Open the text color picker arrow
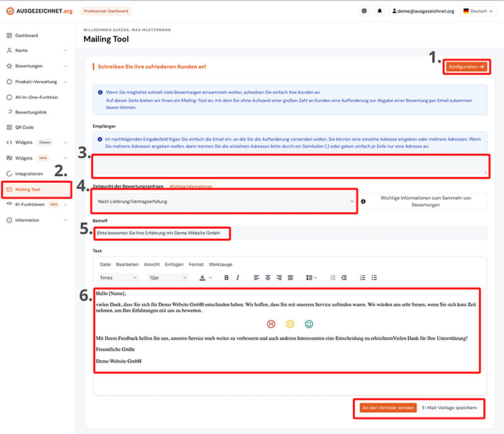This screenshot has width=504, height=434. click(210, 278)
